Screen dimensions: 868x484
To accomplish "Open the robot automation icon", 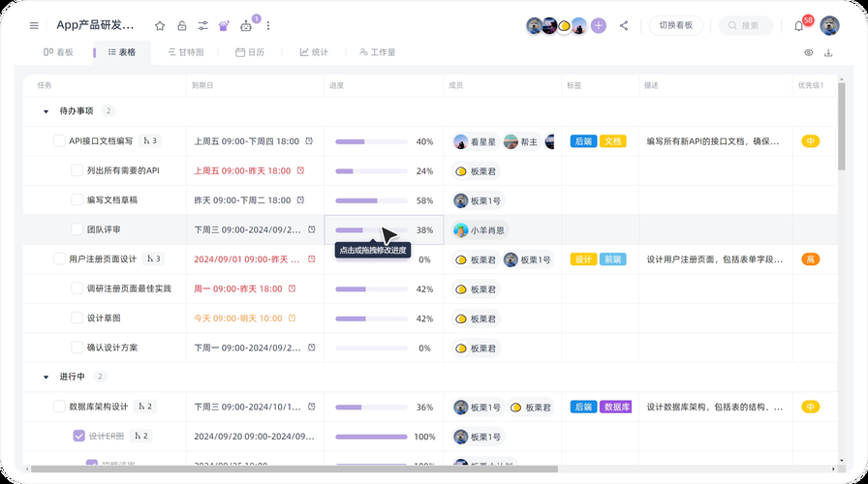I will tap(246, 26).
